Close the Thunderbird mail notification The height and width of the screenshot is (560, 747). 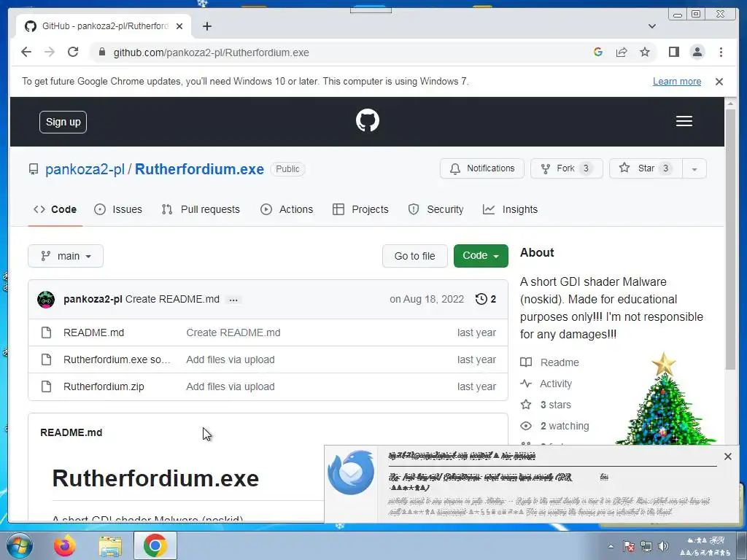coord(727,456)
